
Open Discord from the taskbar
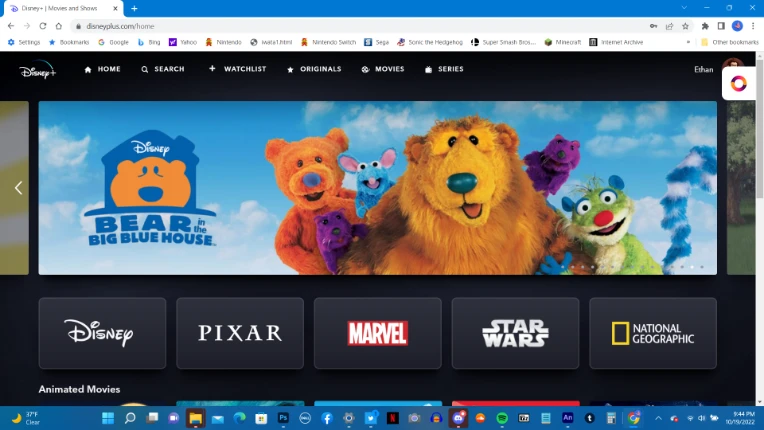coord(458,418)
